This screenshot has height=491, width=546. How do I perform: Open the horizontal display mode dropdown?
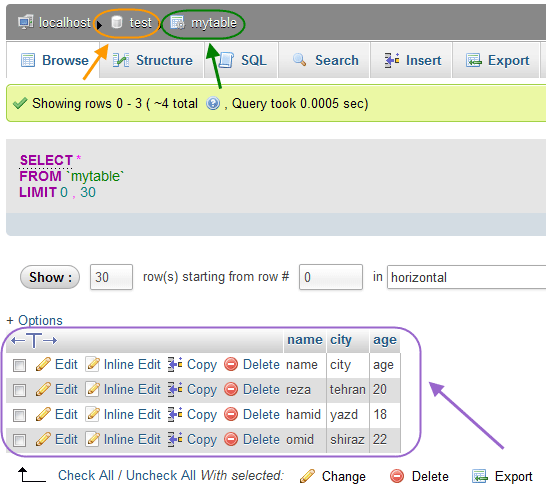click(467, 277)
